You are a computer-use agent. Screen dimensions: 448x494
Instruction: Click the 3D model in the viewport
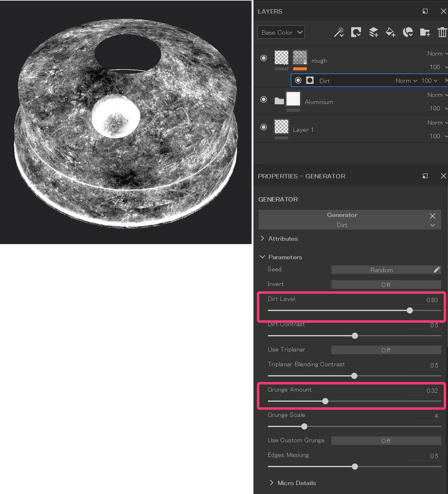(x=126, y=123)
